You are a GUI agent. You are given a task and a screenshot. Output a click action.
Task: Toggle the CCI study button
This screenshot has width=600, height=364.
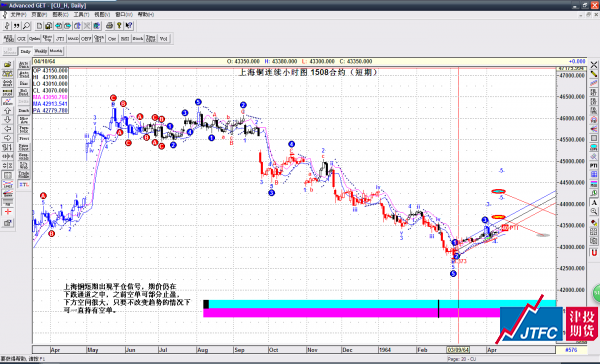(21, 39)
